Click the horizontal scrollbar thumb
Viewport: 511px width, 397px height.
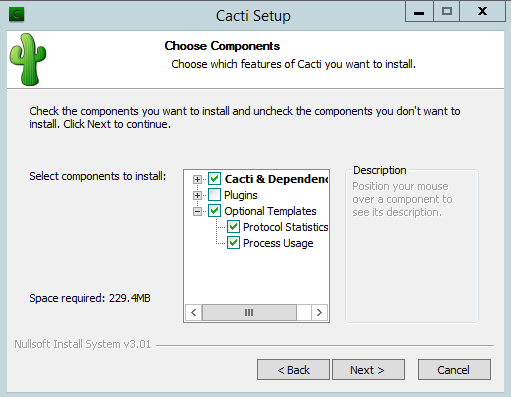249,312
